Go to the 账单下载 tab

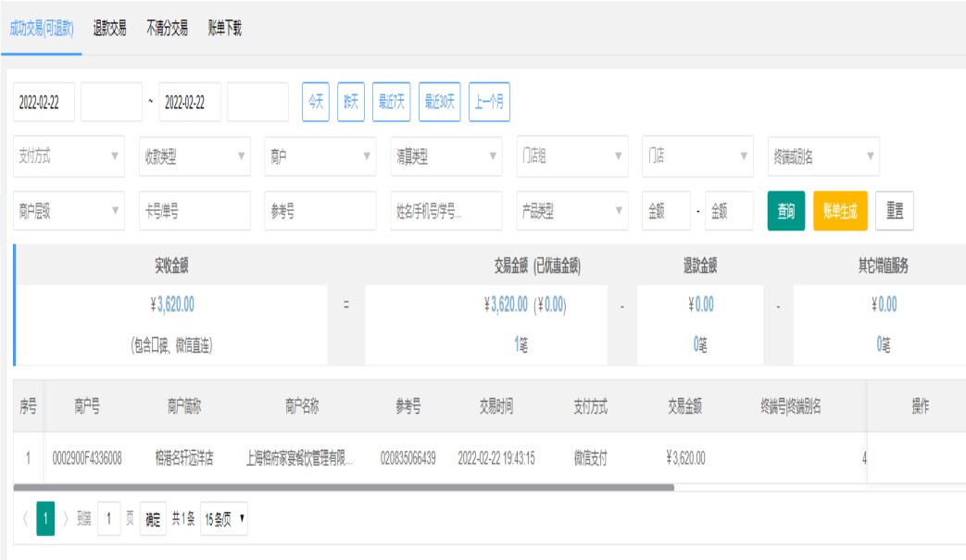[224, 29]
